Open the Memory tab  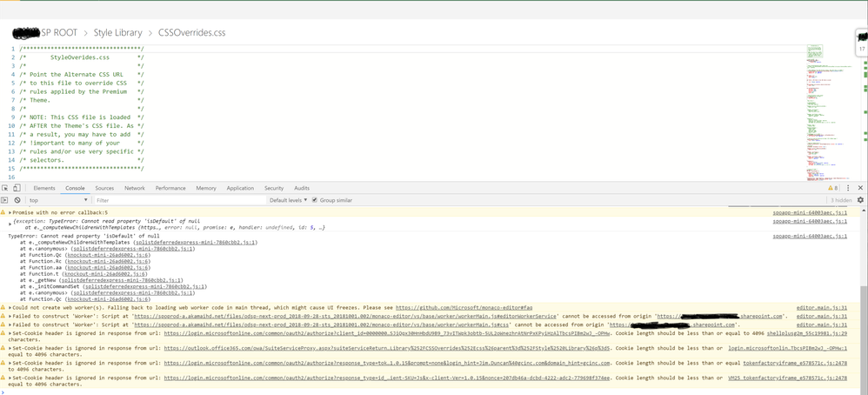(x=206, y=188)
